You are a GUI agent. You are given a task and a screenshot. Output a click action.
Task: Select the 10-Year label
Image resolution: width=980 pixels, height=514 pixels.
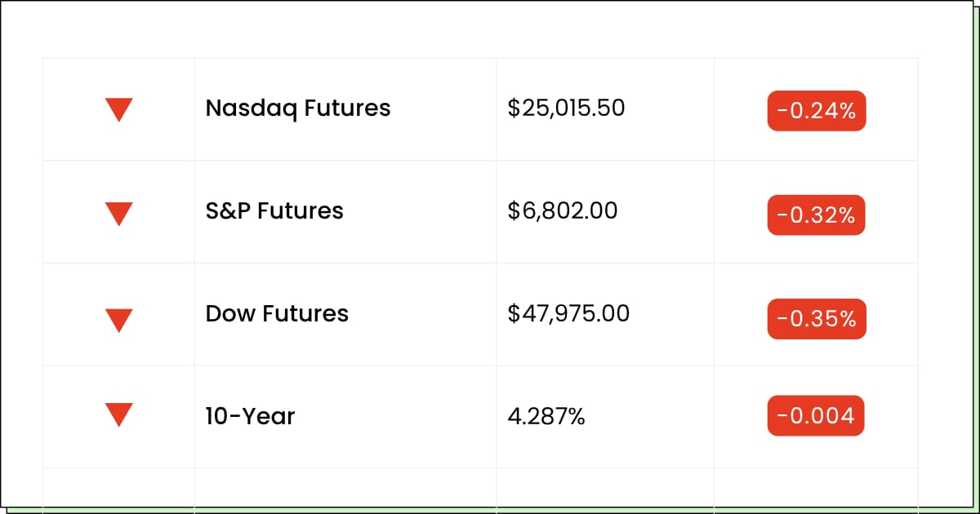250,417
